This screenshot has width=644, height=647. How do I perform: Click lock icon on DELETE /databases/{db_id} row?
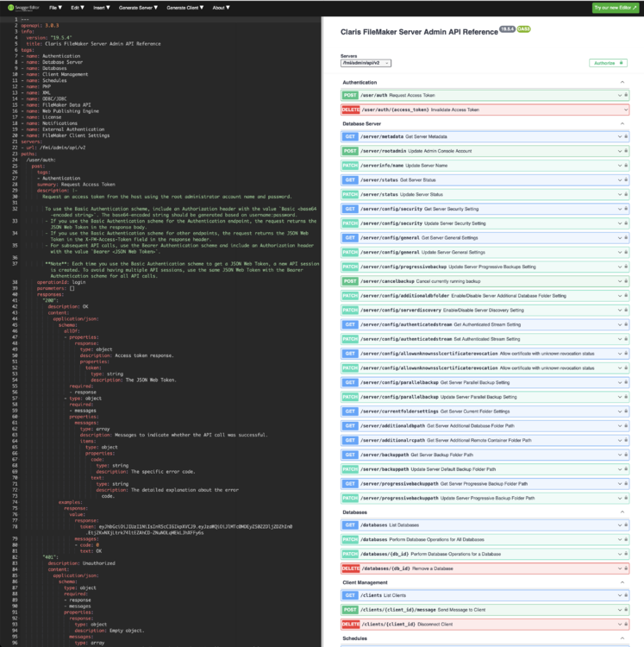pos(626,568)
